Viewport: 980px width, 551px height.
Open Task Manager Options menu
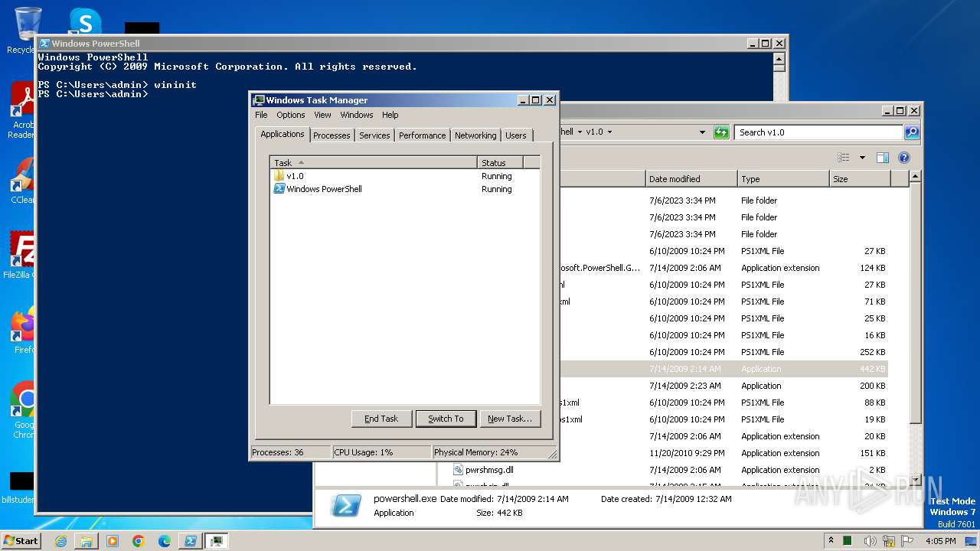click(290, 115)
